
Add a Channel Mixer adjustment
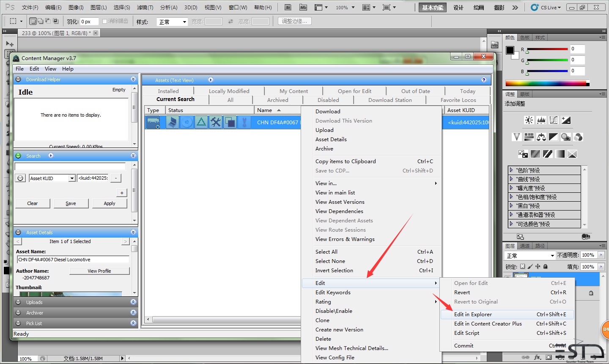tap(578, 137)
